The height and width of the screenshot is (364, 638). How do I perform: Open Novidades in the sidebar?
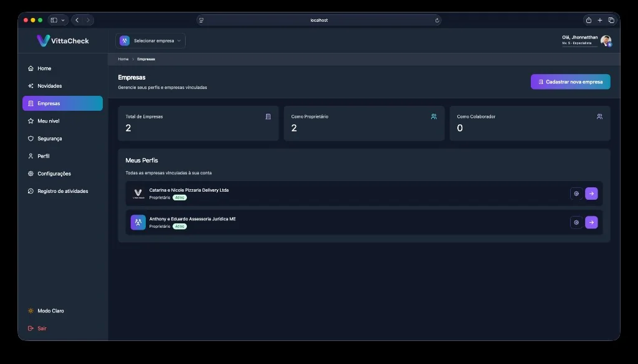point(62,86)
